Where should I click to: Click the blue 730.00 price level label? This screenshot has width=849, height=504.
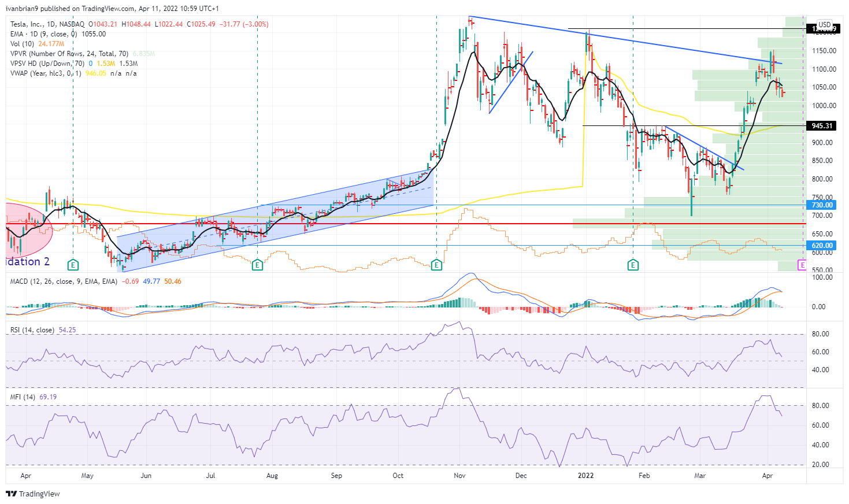click(x=822, y=205)
